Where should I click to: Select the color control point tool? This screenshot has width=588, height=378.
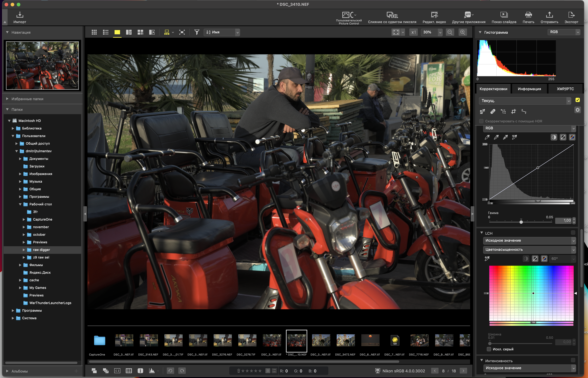point(503,111)
